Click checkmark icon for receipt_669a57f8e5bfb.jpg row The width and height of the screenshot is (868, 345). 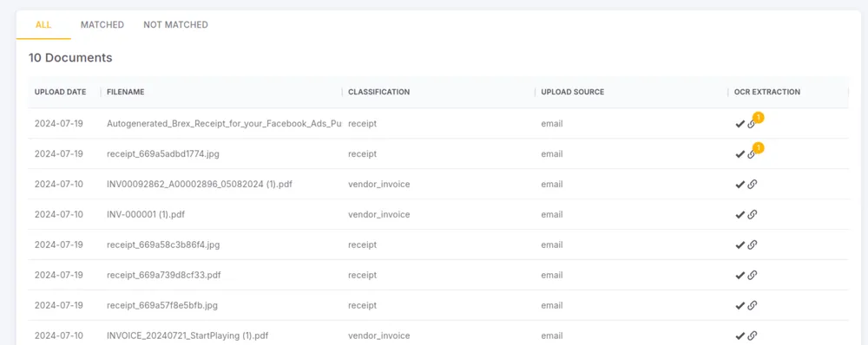point(740,305)
